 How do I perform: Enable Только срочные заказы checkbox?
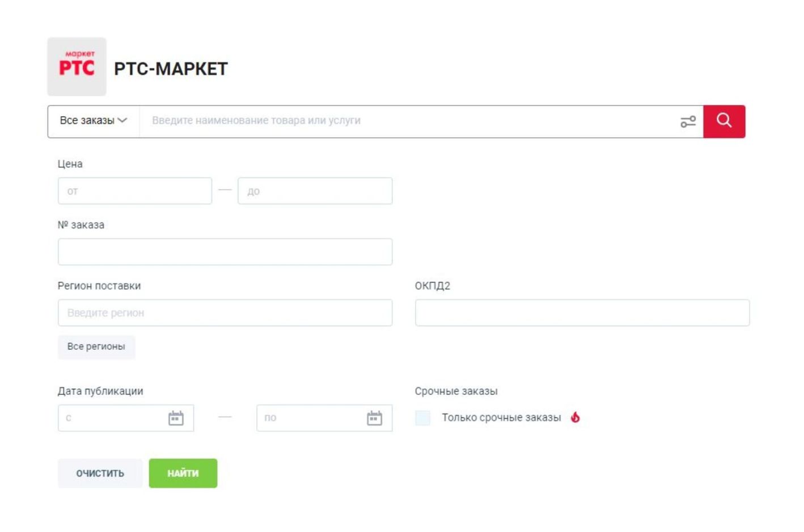[x=422, y=418]
